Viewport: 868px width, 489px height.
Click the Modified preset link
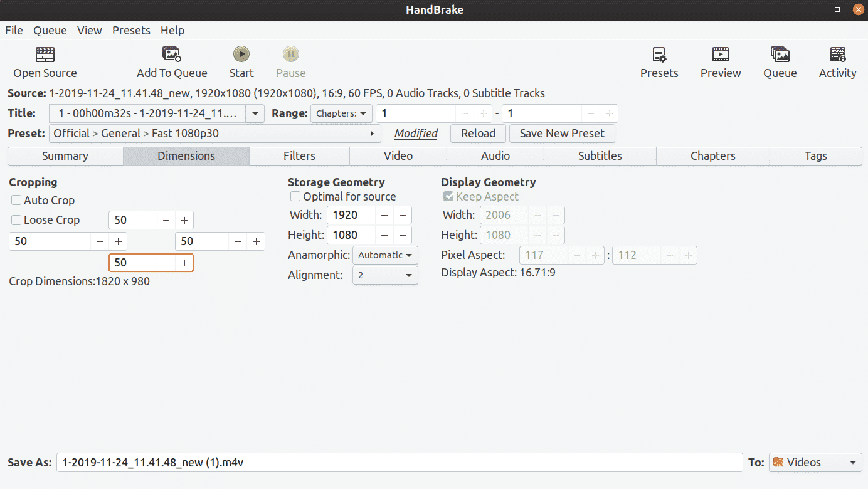[x=416, y=134]
